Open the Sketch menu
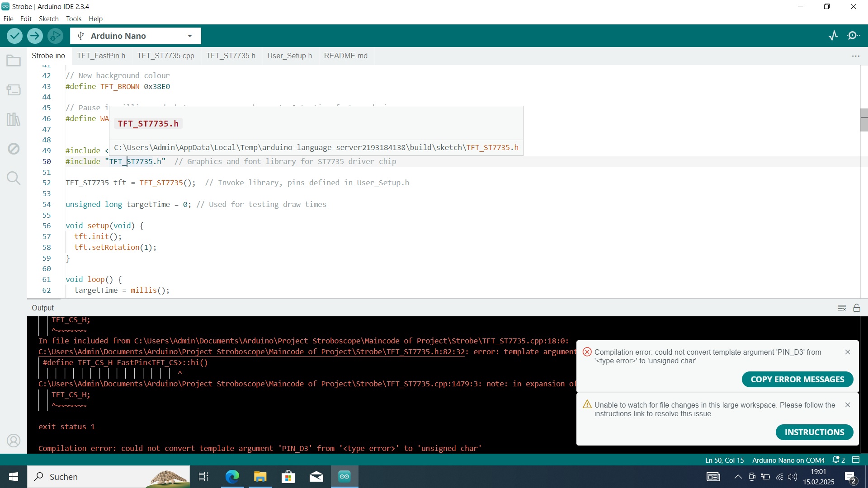Screen dimensions: 868x488 49,19
